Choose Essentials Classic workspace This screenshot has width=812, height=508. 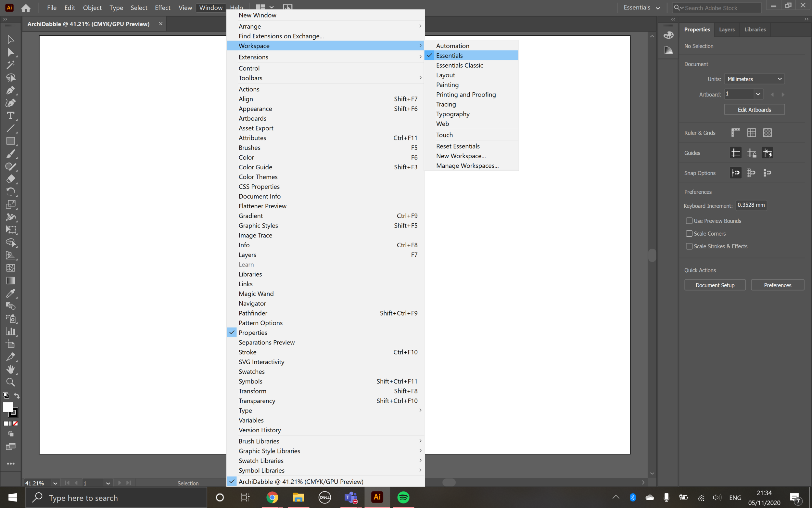[471, 65]
